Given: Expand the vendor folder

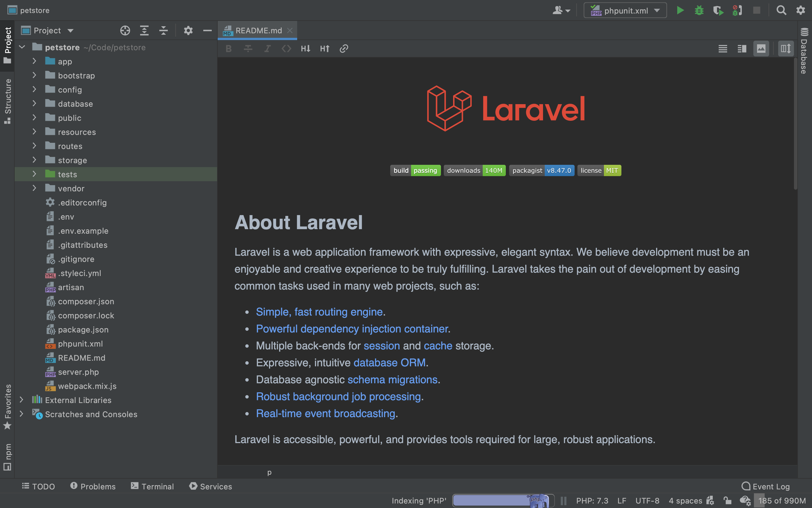Looking at the screenshot, I should coord(34,188).
